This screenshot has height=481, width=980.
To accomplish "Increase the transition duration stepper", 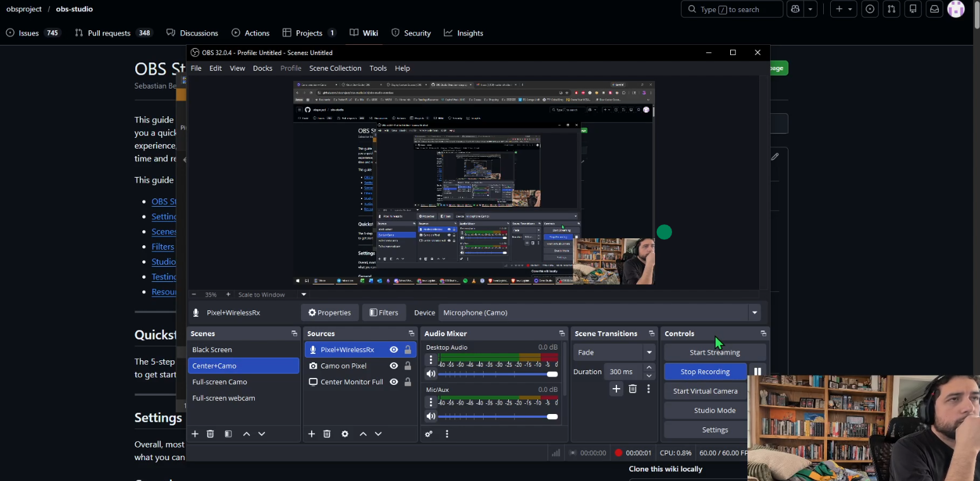I will pos(649,368).
